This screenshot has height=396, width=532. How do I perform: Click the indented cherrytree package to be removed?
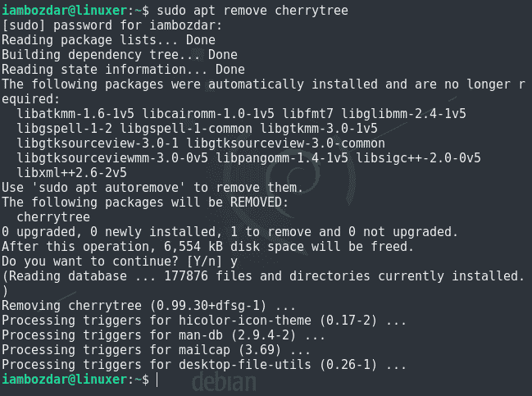(53, 217)
